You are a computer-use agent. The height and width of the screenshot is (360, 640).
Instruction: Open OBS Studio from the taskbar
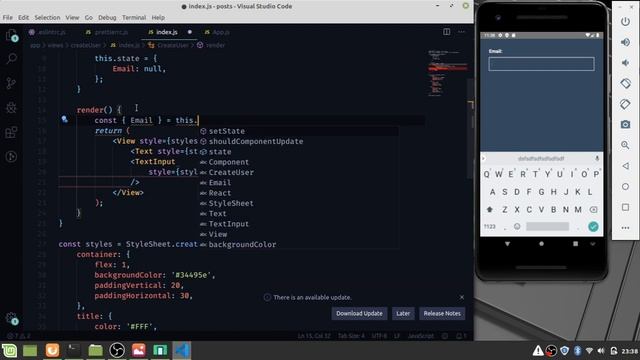[117, 350]
